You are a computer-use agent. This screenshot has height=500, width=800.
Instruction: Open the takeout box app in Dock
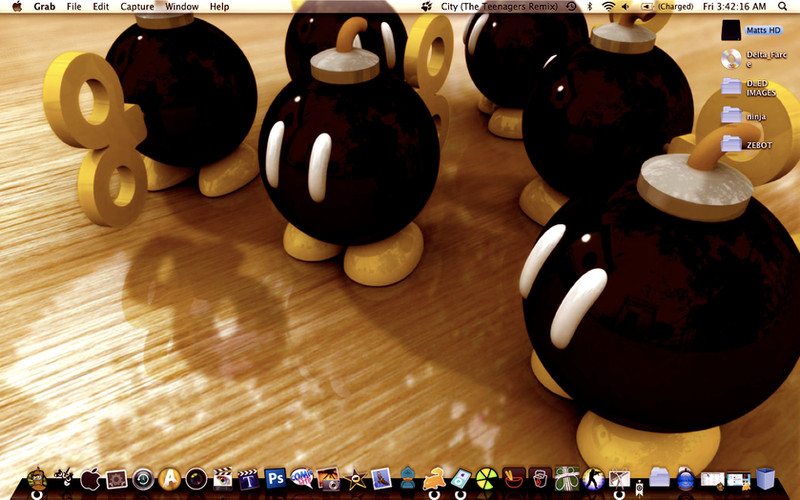click(540, 479)
